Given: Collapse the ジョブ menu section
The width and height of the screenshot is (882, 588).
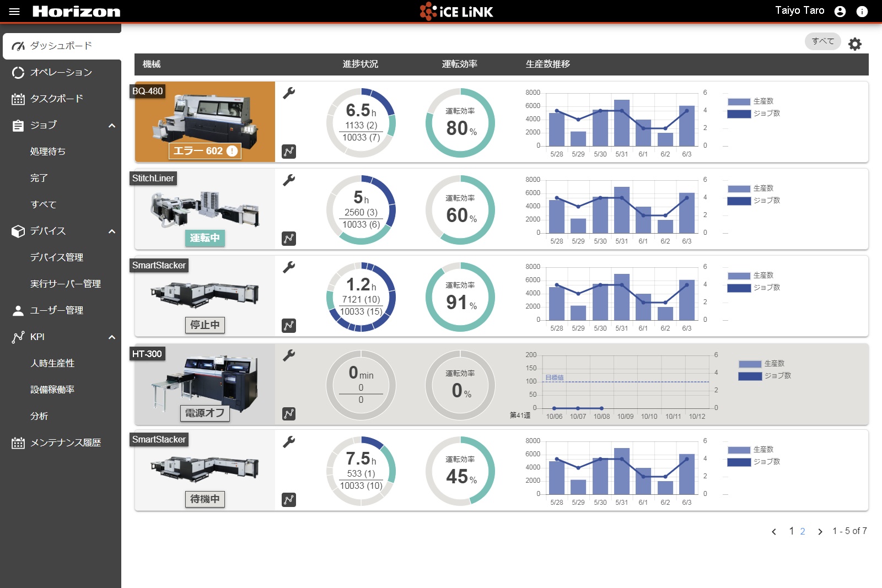Looking at the screenshot, I should click(x=112, y=125).
